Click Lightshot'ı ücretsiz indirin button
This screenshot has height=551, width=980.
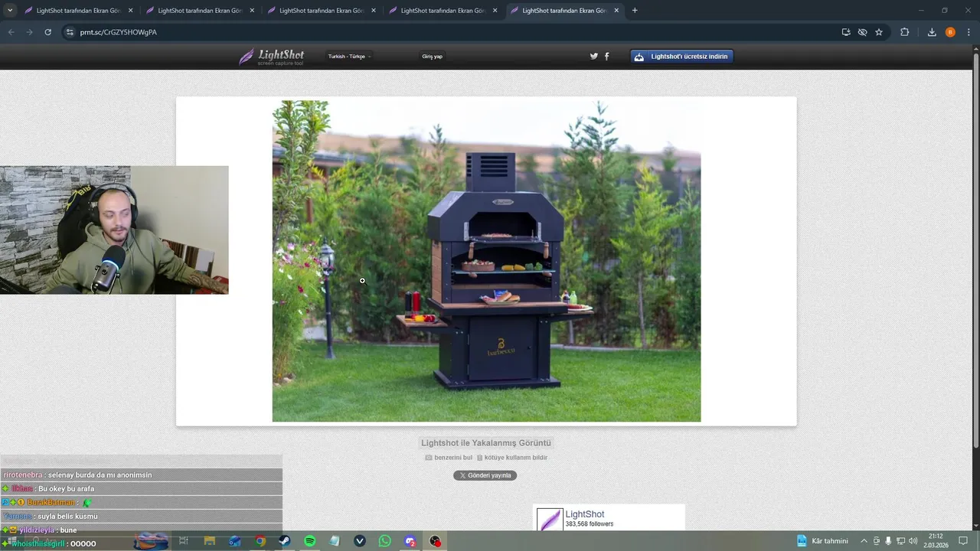(x=681, y=57)
